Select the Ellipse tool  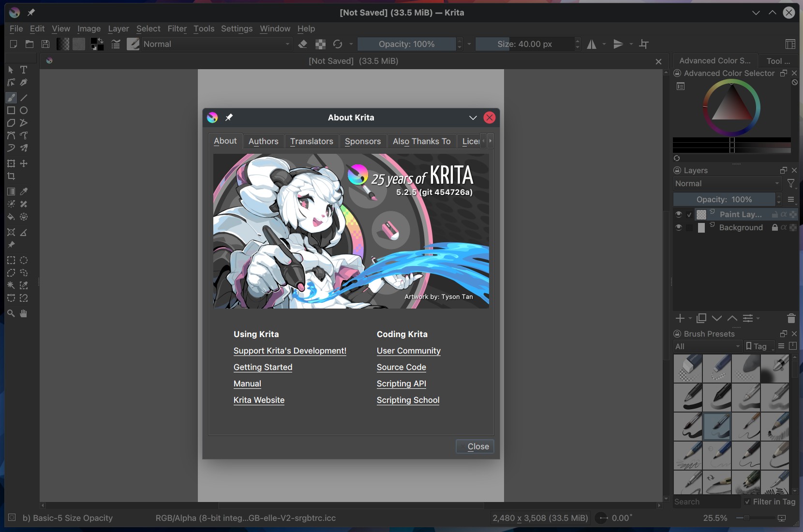[24, 110]
